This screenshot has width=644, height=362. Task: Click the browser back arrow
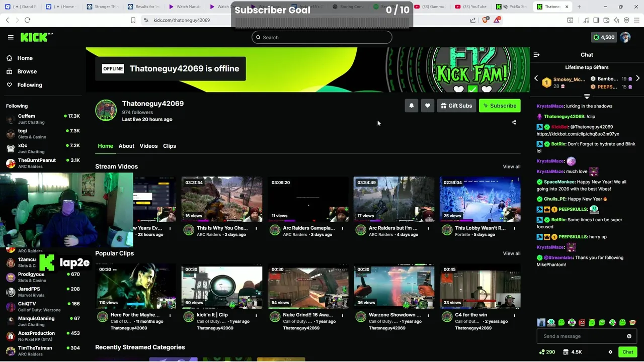7,20
